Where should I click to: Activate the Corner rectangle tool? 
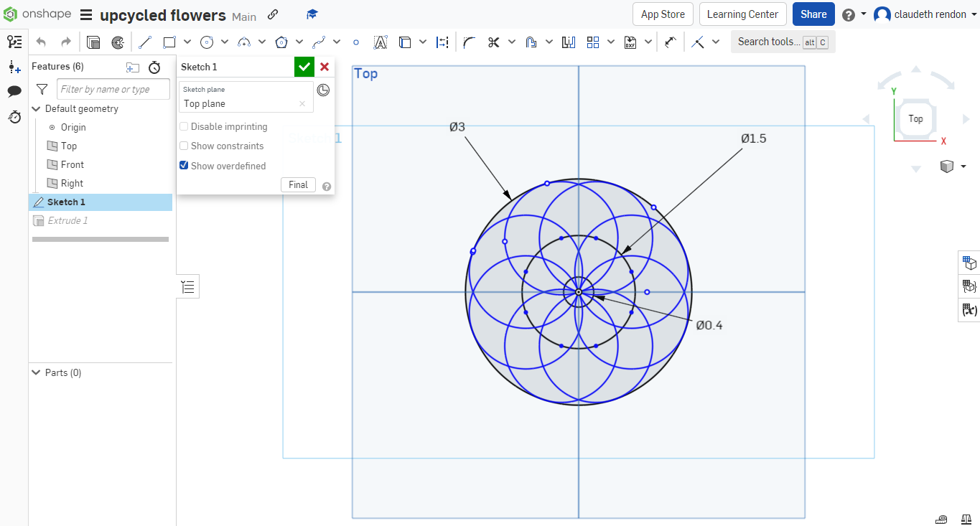[169, 42]
